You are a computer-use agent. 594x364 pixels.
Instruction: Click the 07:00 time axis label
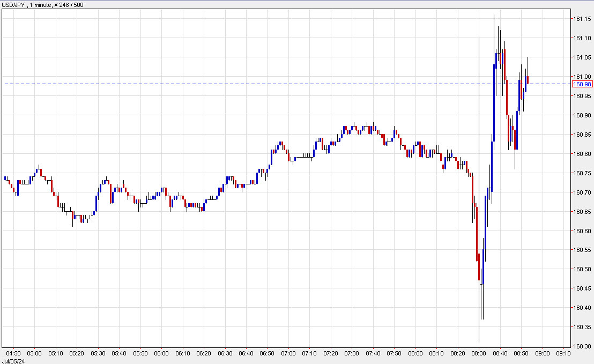click(x=288, y=353)
